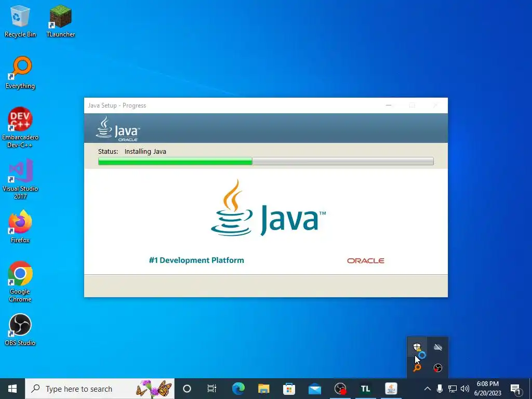This screenshot has width=532, height=399.
Task: Minimize the Java Setup window
Action: tap(389, 105)
